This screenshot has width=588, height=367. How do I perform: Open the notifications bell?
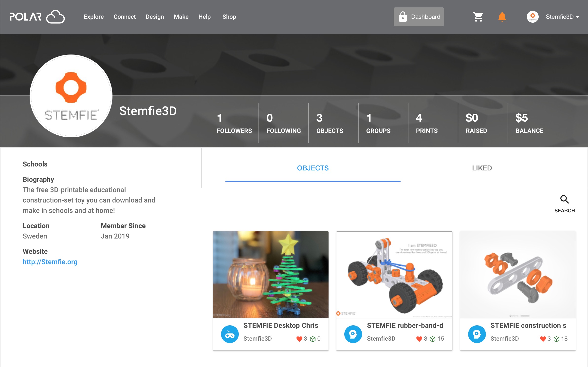pyautogui.click(x=502, y=17)
